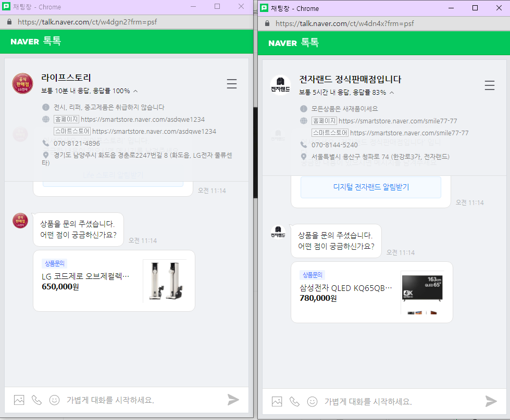
Task: Open hamburger menu in 전자랜드 chat
Action: click(x=490, y=85)
